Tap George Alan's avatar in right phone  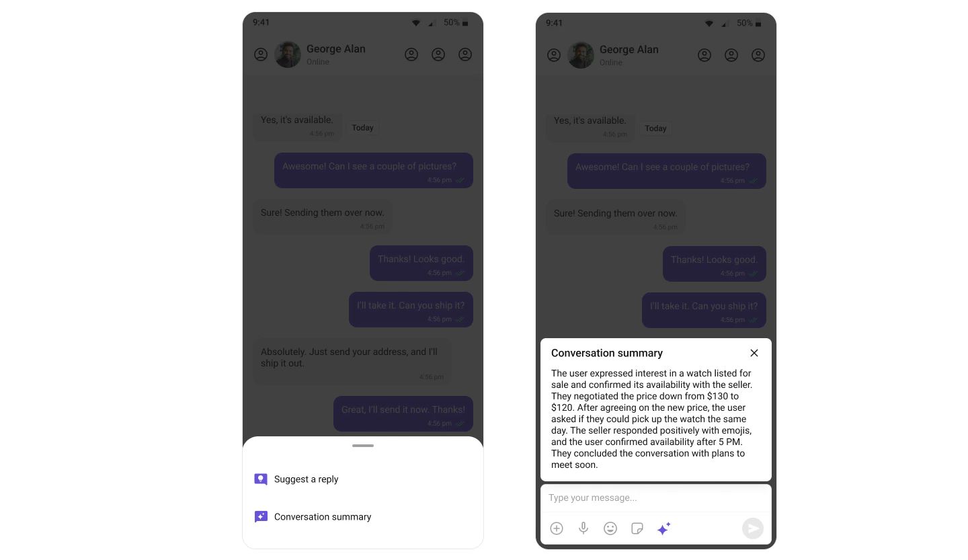[x=581, y=55]
